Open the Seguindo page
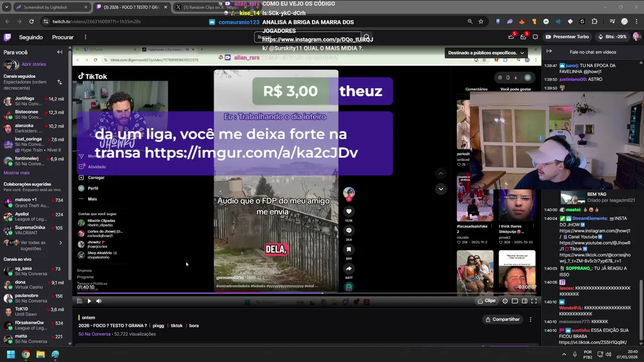 click(31, 37)
